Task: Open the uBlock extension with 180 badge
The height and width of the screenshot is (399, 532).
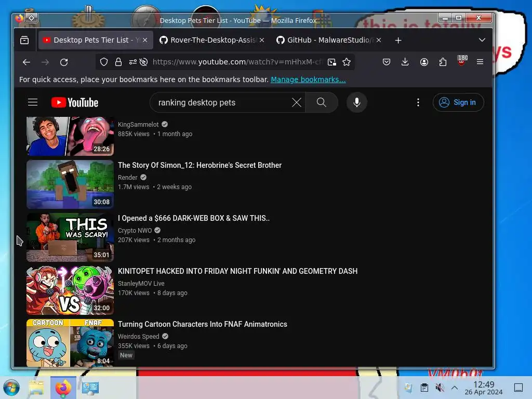Action: point(462,61)
